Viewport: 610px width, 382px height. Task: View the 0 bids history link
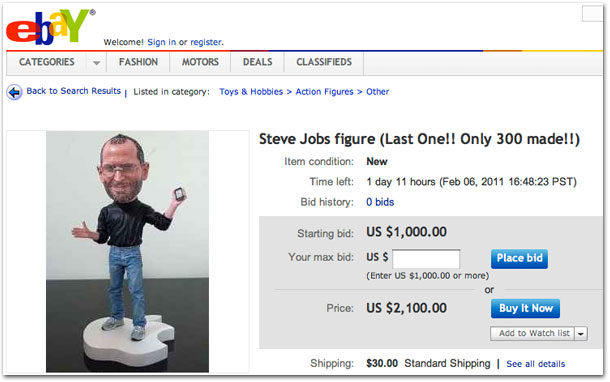tap(380, 202)
